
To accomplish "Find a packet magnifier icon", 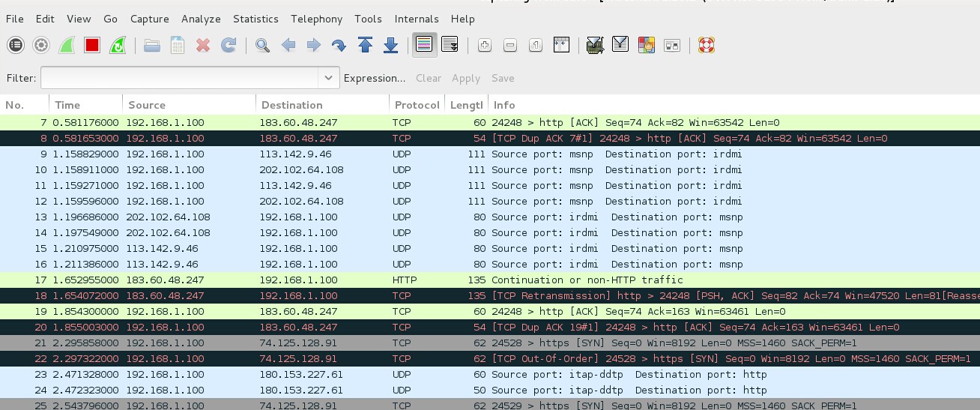I will (x=262, y=46).
